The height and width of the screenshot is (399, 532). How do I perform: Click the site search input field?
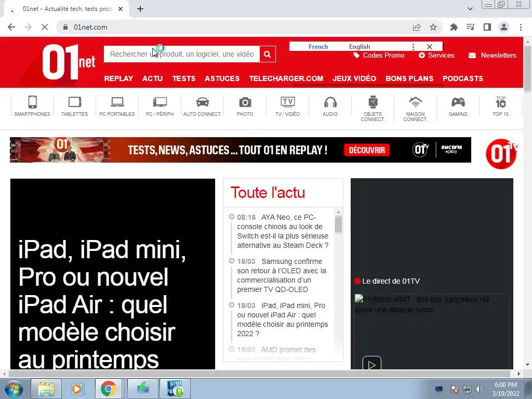(x=182, y=54)
